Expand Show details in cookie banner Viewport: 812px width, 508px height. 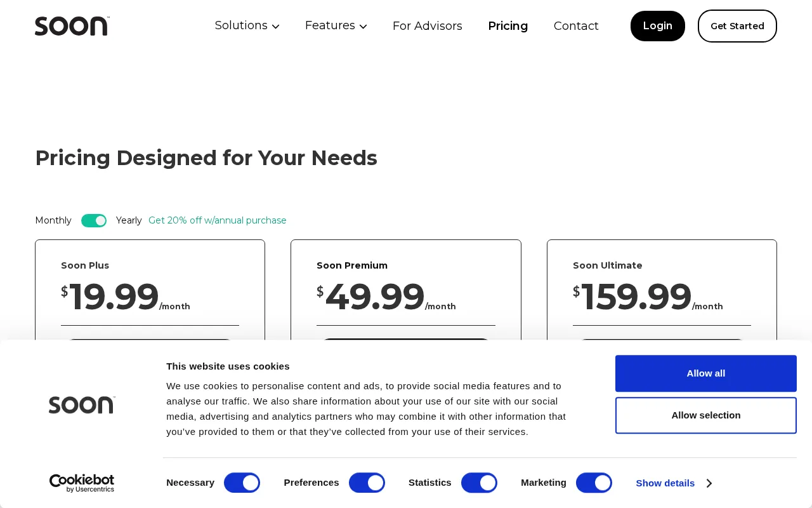[674, 483]
